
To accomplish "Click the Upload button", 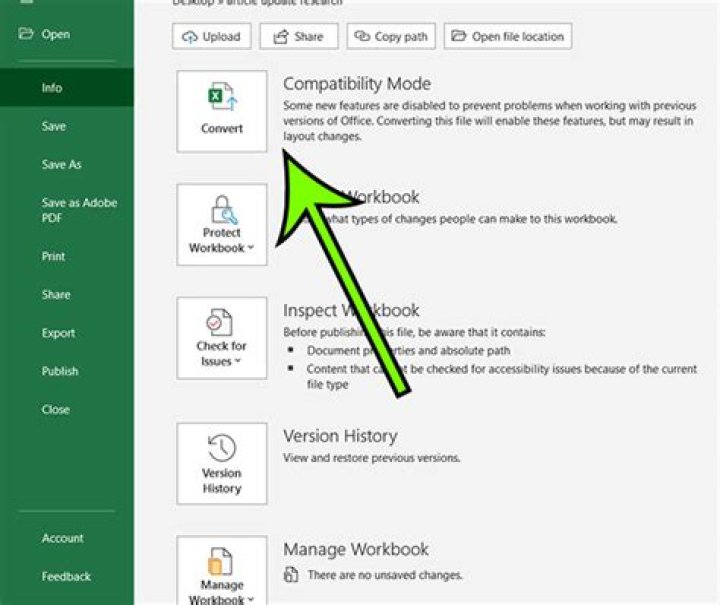I will (212, 36).
